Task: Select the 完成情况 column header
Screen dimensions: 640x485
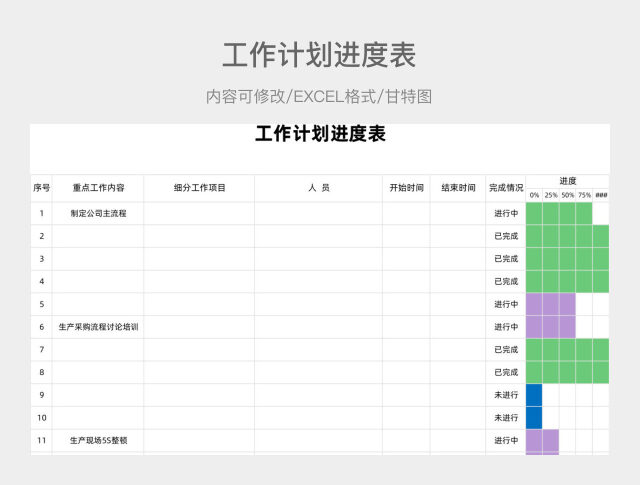Action: (x=506, y=188)
